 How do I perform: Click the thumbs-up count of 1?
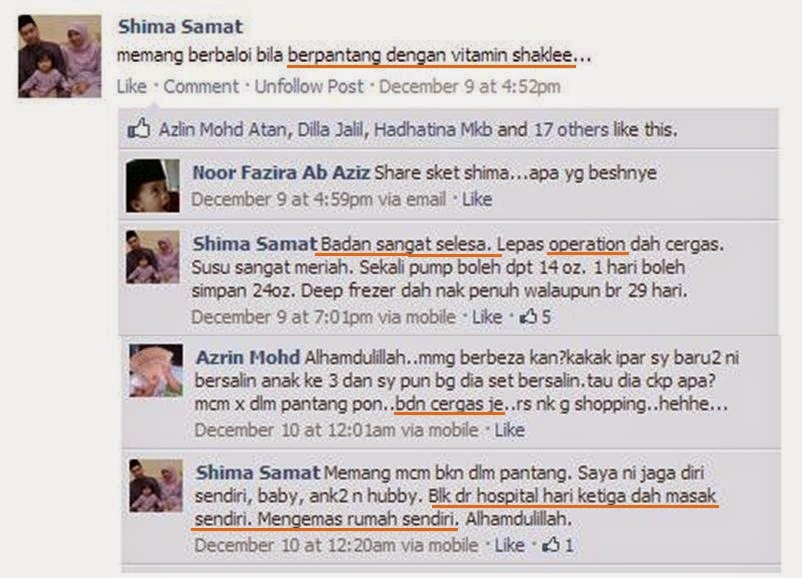[558, 545]
